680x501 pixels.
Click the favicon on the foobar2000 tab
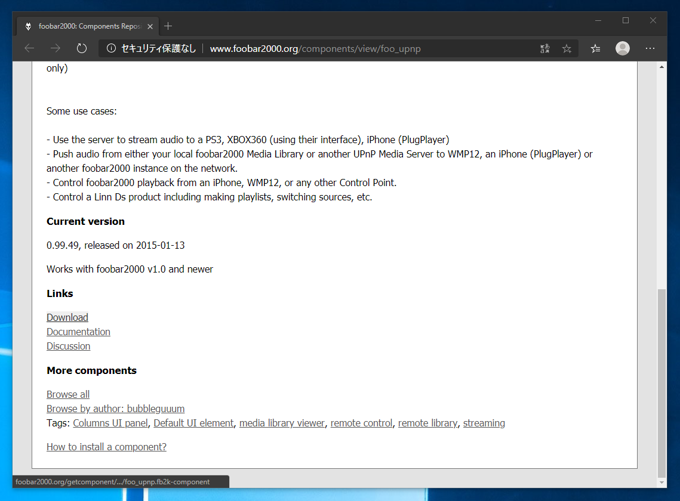[28, 26]
